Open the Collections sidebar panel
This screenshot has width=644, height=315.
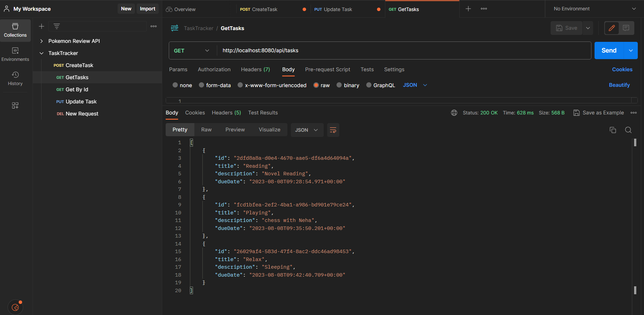(x=15, y=30)
